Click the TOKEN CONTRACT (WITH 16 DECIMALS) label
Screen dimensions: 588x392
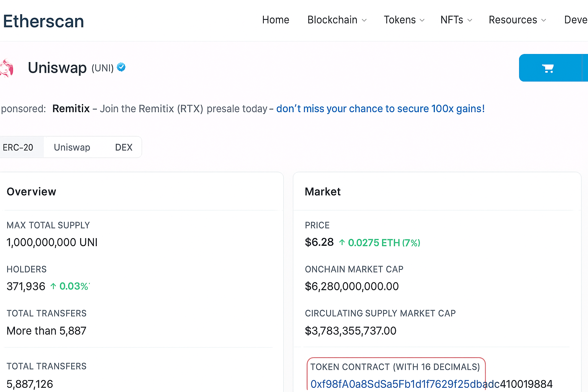(395, 367)
